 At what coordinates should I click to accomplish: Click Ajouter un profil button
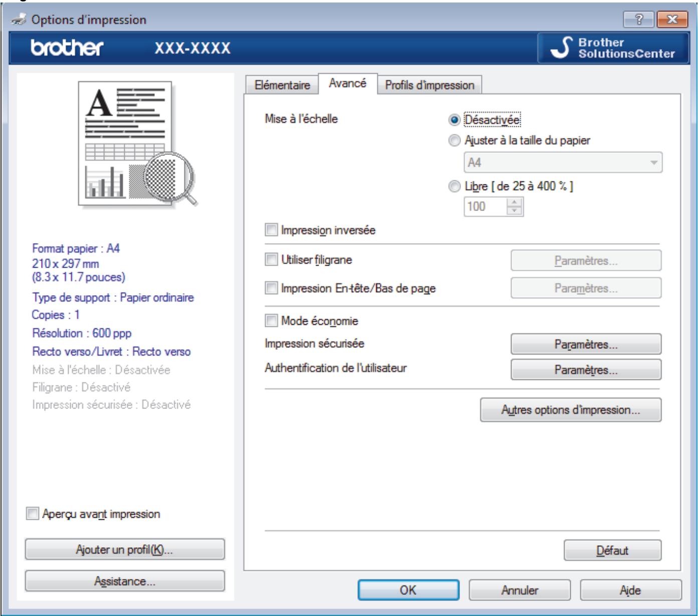click(x=125, y=549)
